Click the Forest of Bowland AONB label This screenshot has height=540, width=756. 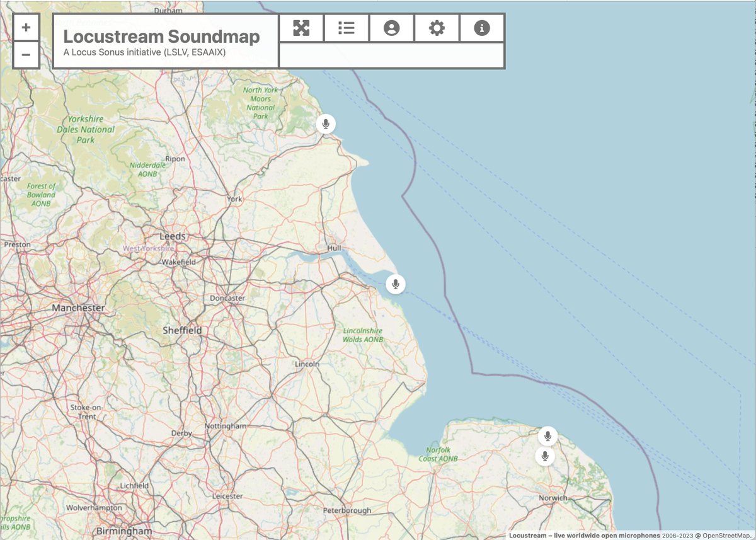coord(42,195)
